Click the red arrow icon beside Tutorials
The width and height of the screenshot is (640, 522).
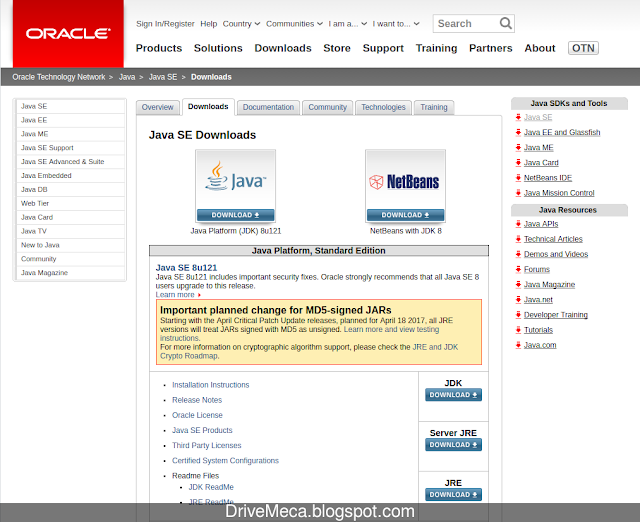(518, 330)
